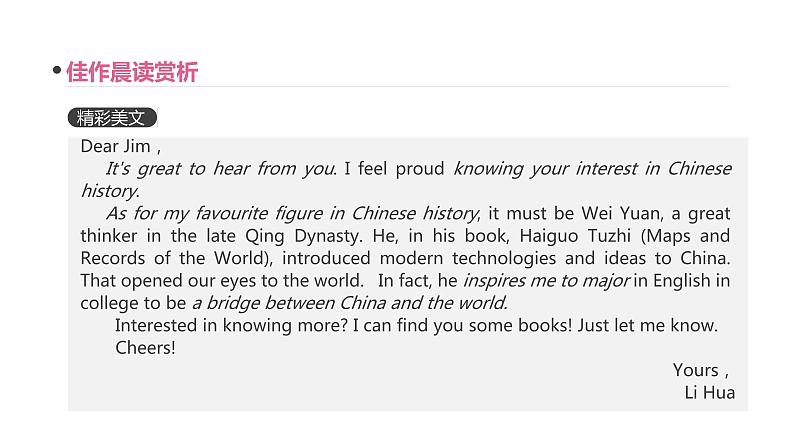Select the italic phrase "It's great to hear from you"
Screen dimensions: 794x445
220,169
